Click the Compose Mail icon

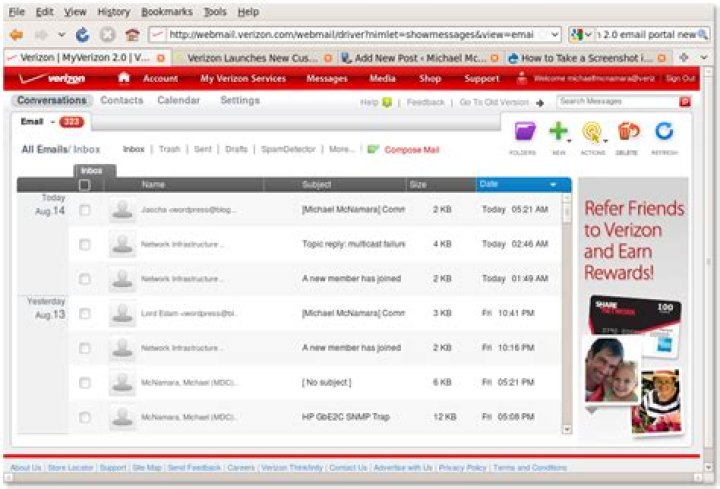[373, 149]
